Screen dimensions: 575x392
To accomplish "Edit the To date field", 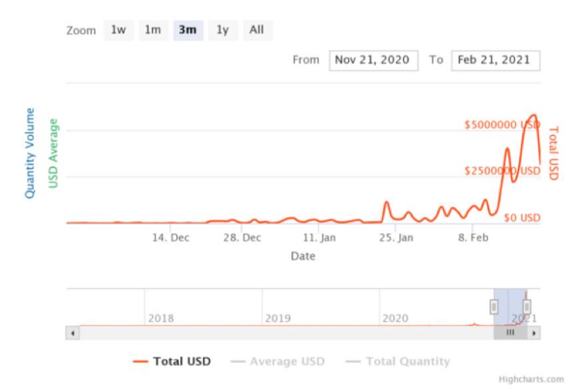I will pos(495,61).
